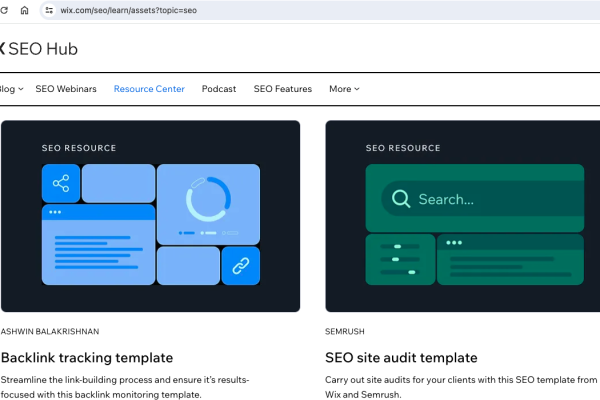Expand the More dropdown menu
Image resolution: width=600 pixels, height=400 pixels.
(x=344, y=89)
